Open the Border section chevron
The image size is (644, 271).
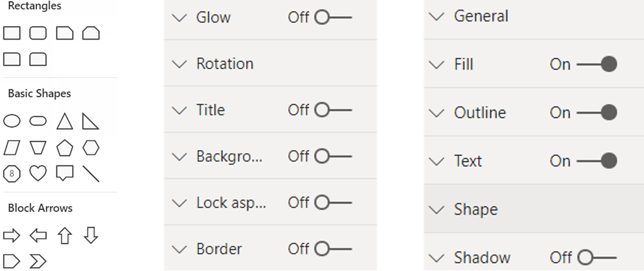(180, 249)
